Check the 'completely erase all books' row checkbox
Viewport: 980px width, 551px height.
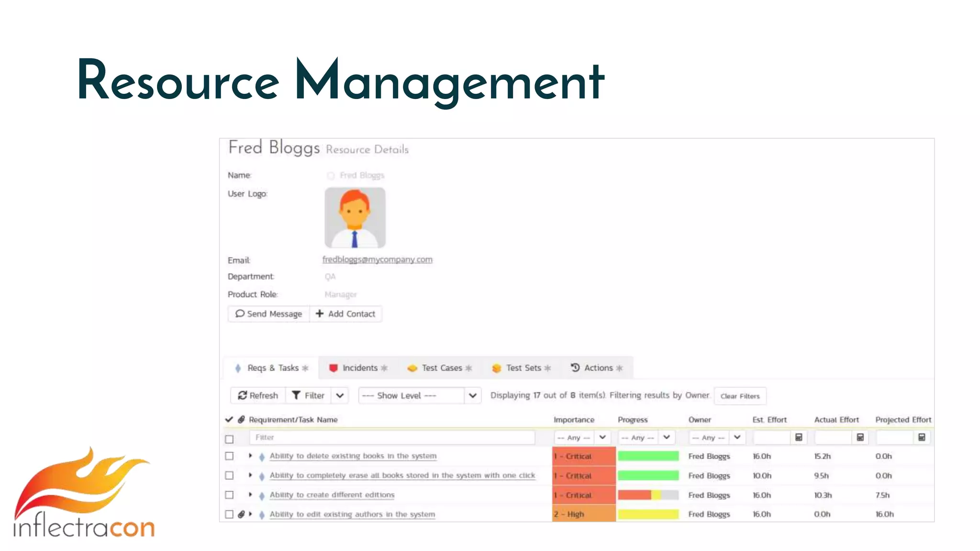[230, 475]
